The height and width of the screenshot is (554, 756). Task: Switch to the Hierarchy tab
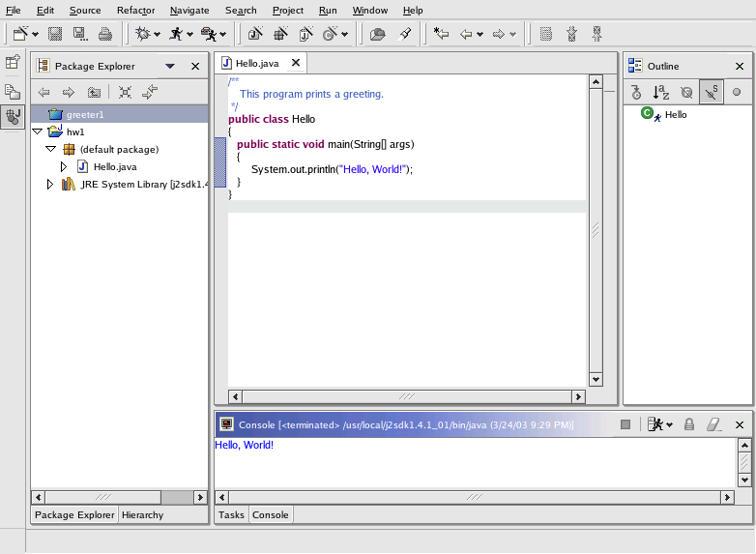tap(142, 515)
